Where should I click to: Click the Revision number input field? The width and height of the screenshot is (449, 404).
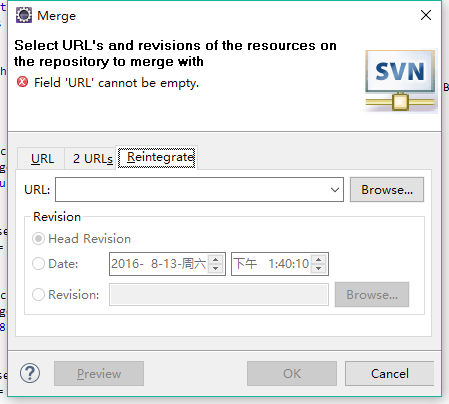(x=219, y=295)
